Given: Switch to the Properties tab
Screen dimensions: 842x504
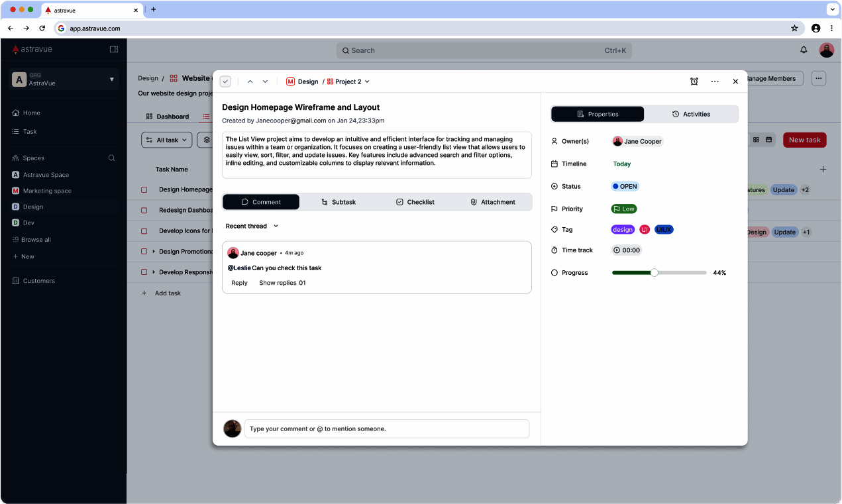Looking at the screenshot, I should tap(598, 114).
